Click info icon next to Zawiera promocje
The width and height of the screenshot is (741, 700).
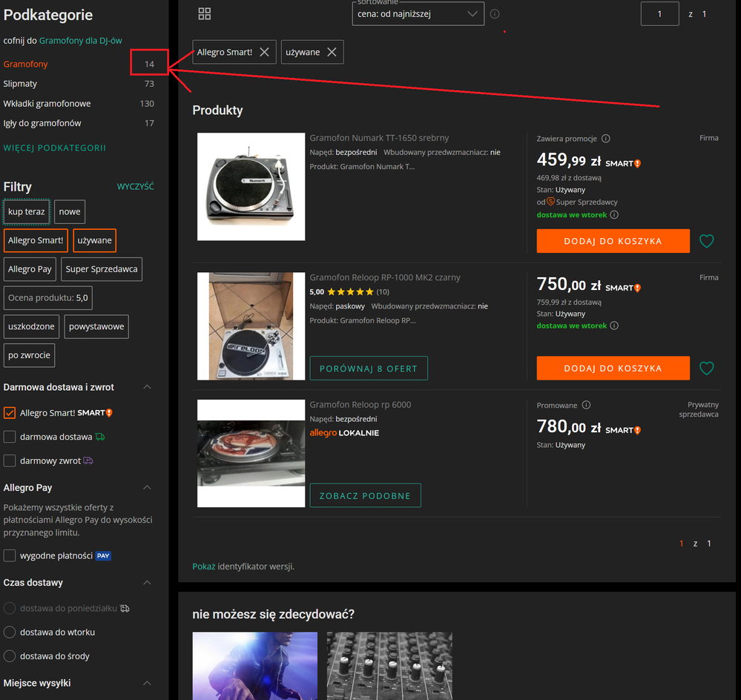(606, 139)
